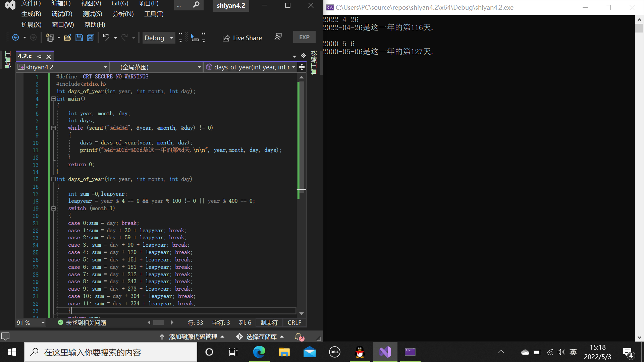Click the Open File folder icon
This screenshot has height=362, width=644.
67,38
